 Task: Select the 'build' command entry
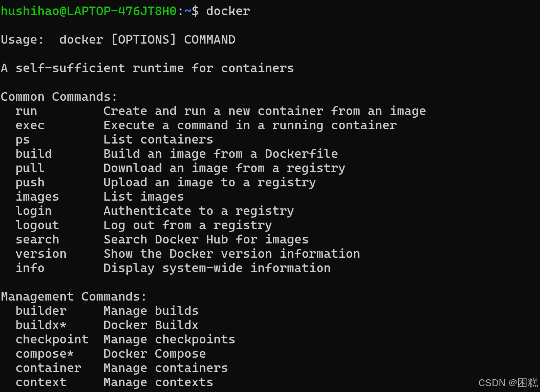[34, 154]
